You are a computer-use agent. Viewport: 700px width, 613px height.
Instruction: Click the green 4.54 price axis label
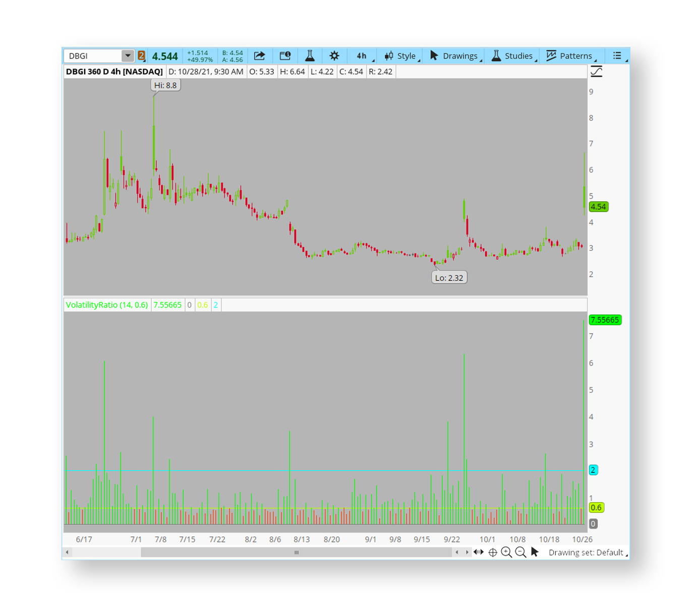[598, 207]
